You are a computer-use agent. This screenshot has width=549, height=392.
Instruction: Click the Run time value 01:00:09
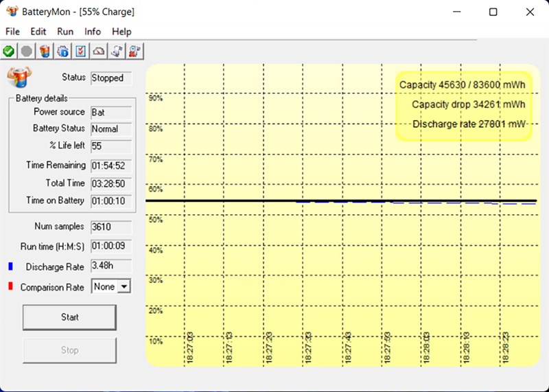111,246
